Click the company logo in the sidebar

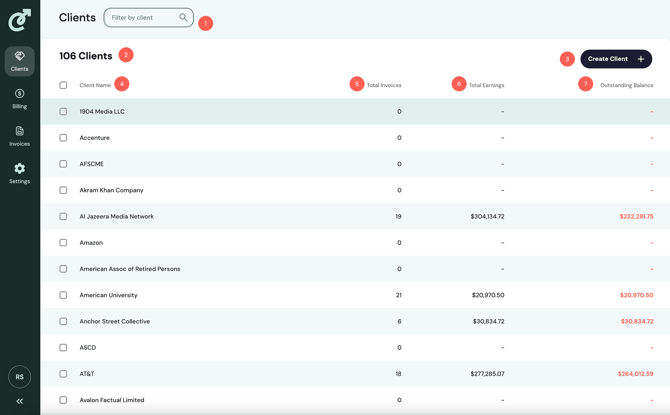pos(19,19)
